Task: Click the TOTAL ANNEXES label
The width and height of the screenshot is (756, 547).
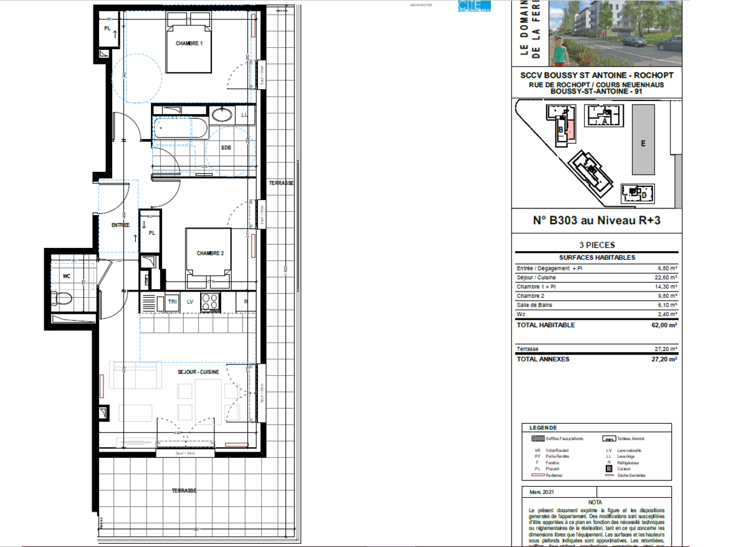Action: pyautogui.click(x=543, y=359)
